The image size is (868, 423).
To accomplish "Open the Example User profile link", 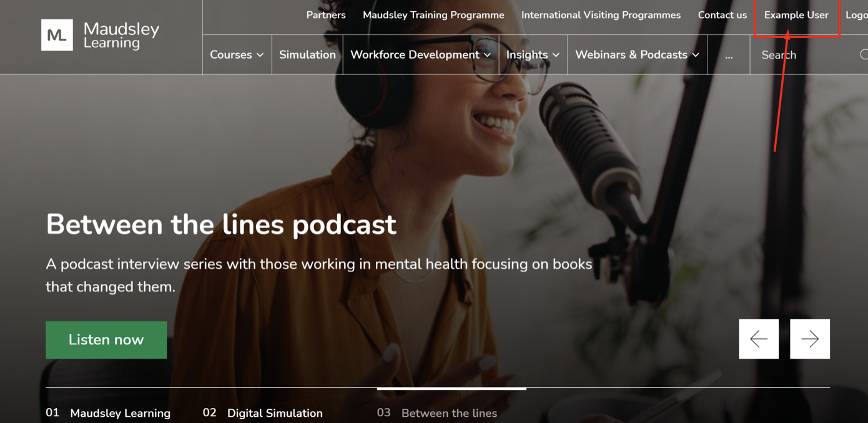I will [x=796, y=15].
